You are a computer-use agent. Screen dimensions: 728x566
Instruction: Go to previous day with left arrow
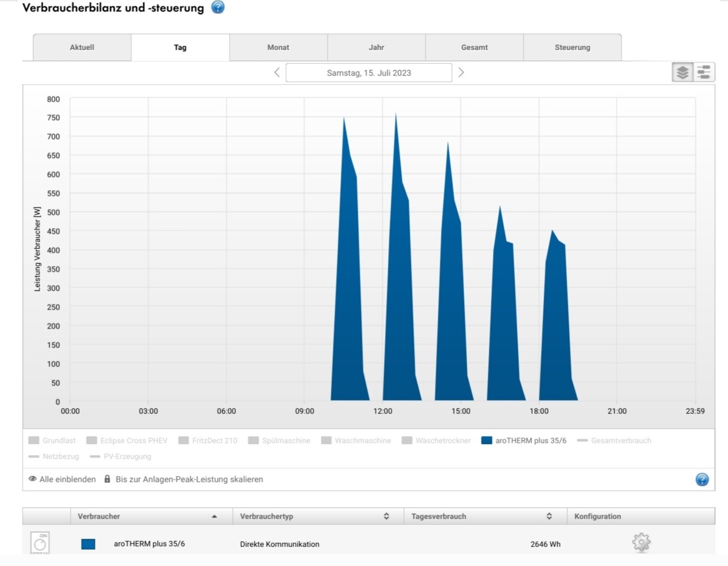click(277, 73)
